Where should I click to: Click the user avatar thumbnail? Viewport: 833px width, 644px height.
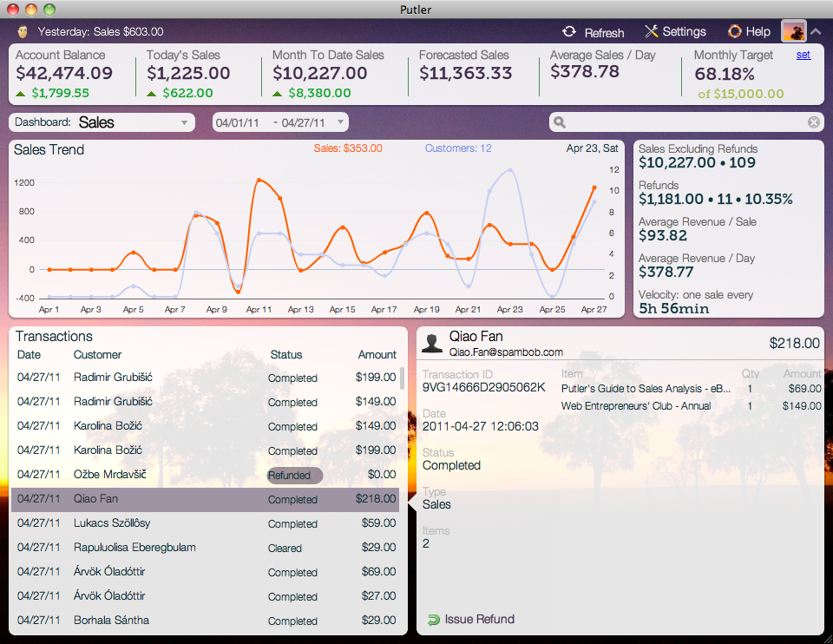(794, 32)
